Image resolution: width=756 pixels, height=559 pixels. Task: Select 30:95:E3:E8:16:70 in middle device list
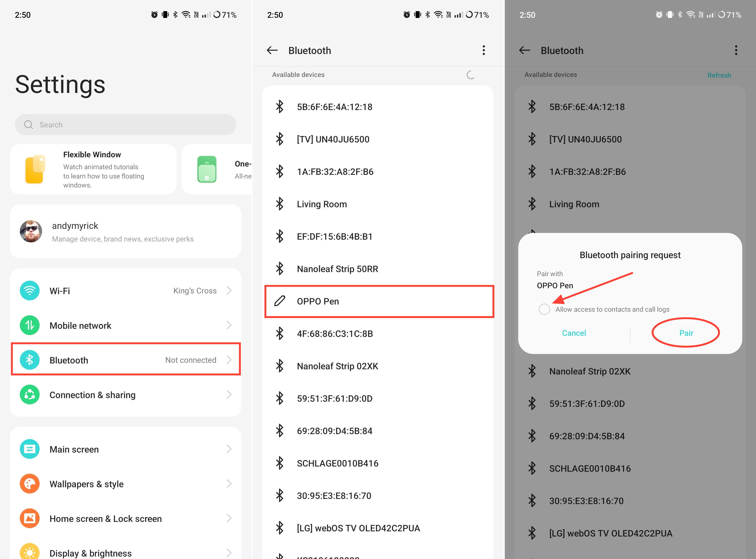point(378,496)
